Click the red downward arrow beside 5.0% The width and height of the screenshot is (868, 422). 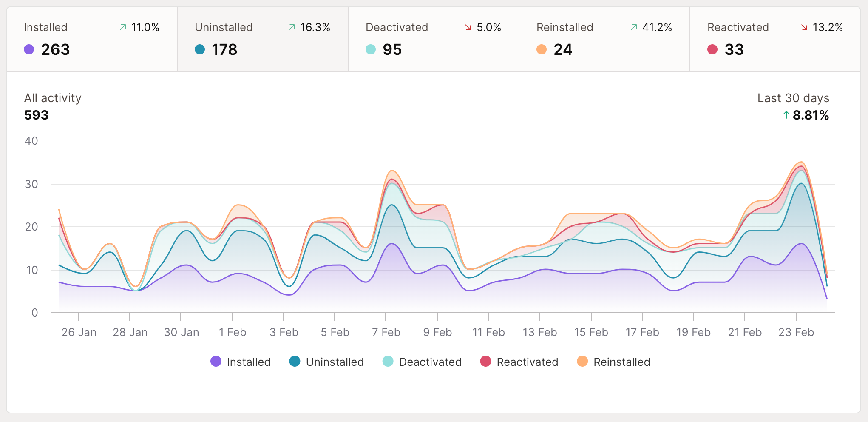[468, 27]
